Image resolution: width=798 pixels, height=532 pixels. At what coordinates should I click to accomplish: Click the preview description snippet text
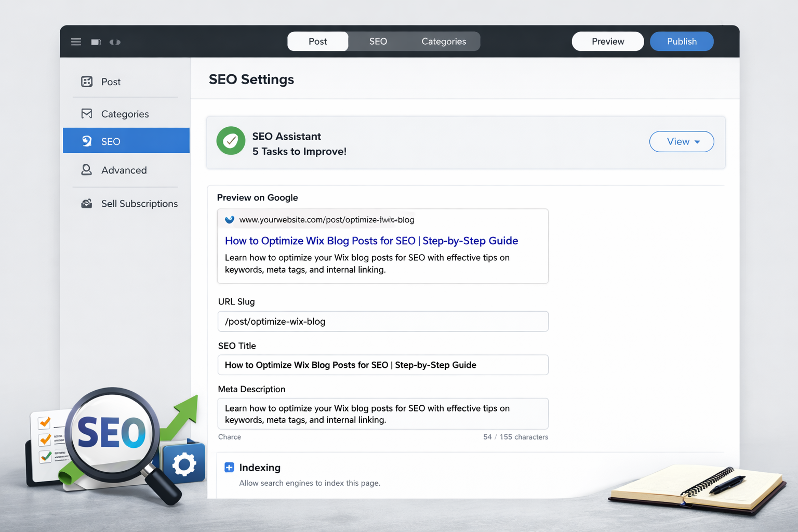point(367,263)
